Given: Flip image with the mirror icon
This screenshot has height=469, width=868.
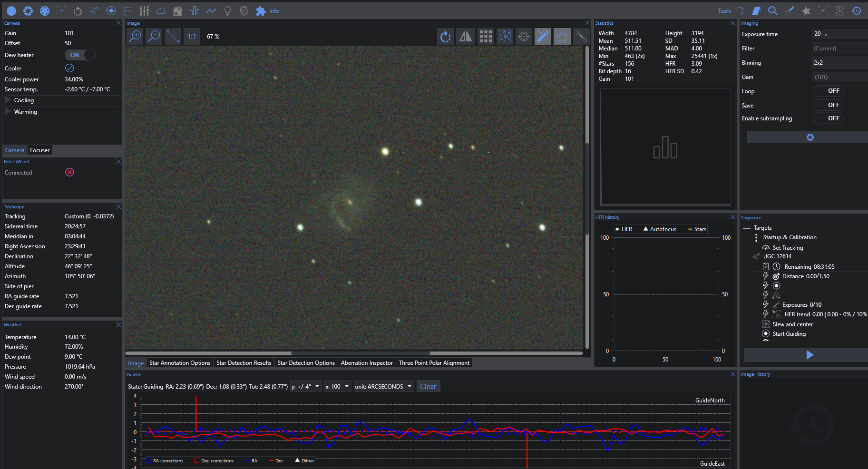Looking at the screenshot, I should (465, 37).
